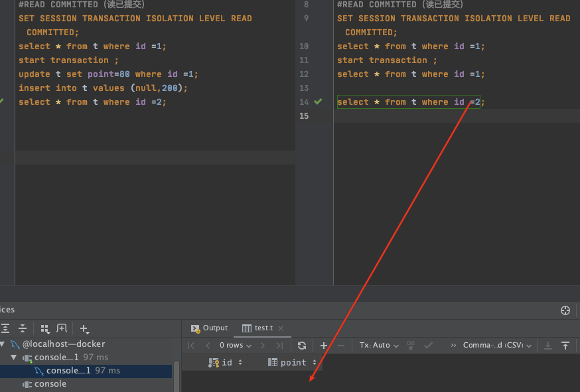Click the Collapse All icon in Services toolbar
580x392 pixels.
click(23, 328)
